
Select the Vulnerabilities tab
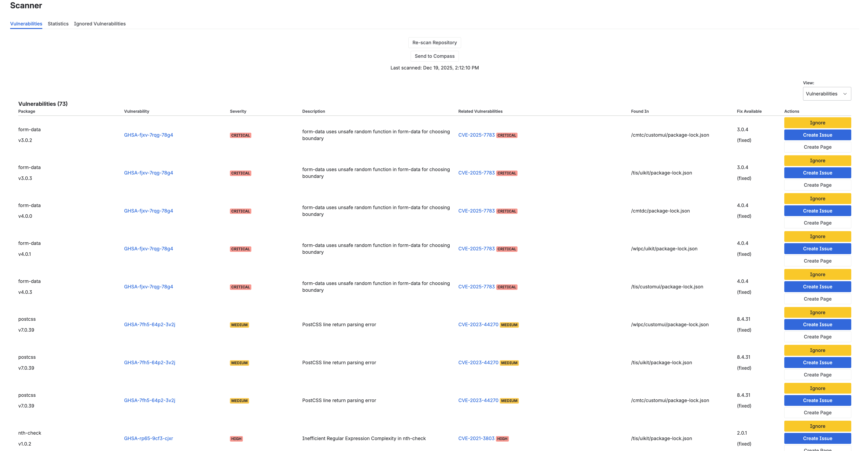coord(26,24)
